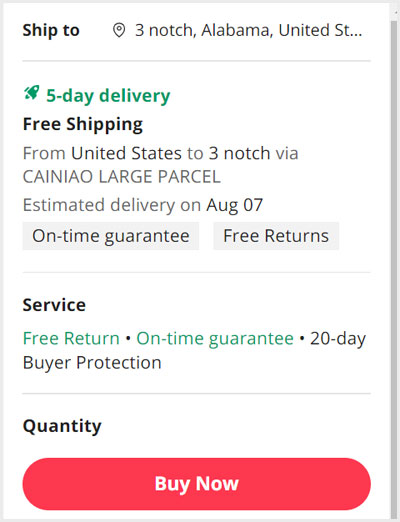The height and width of the screenshot is (522, 400).
Task: Click the location pin icon
Action: click(x=119, y=30)
